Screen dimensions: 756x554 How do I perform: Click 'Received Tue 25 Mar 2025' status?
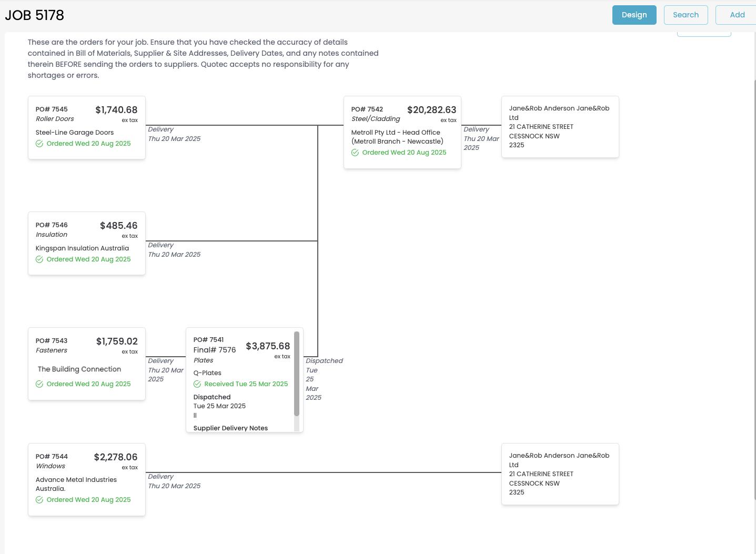[246, 384]
